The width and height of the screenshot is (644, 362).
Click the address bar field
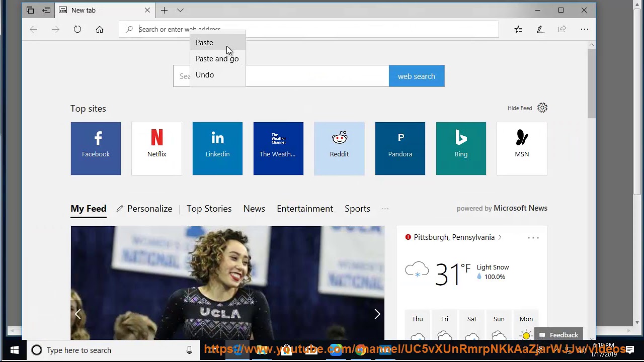[309, 29]
